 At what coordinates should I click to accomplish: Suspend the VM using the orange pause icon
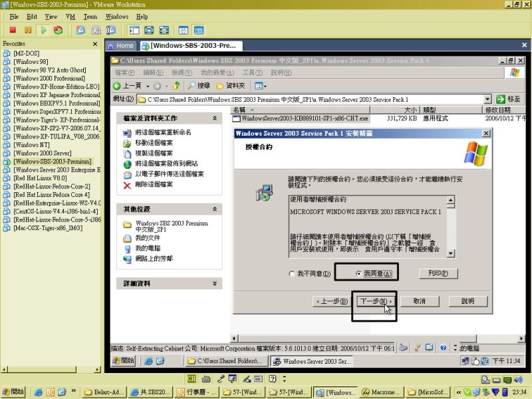coord(28,30)
